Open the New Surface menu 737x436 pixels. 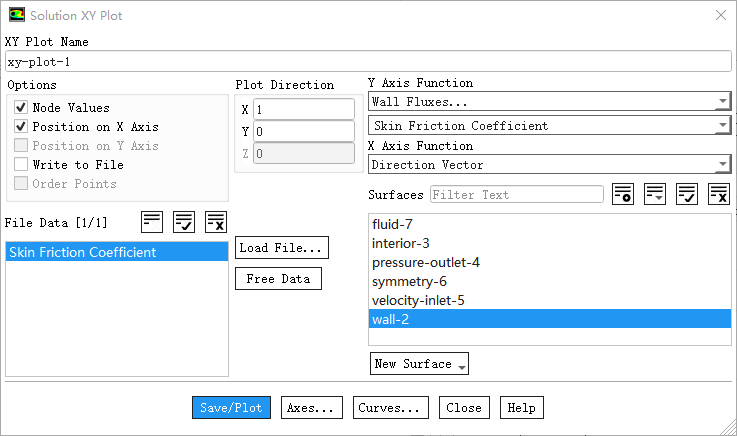pos(419,364)
